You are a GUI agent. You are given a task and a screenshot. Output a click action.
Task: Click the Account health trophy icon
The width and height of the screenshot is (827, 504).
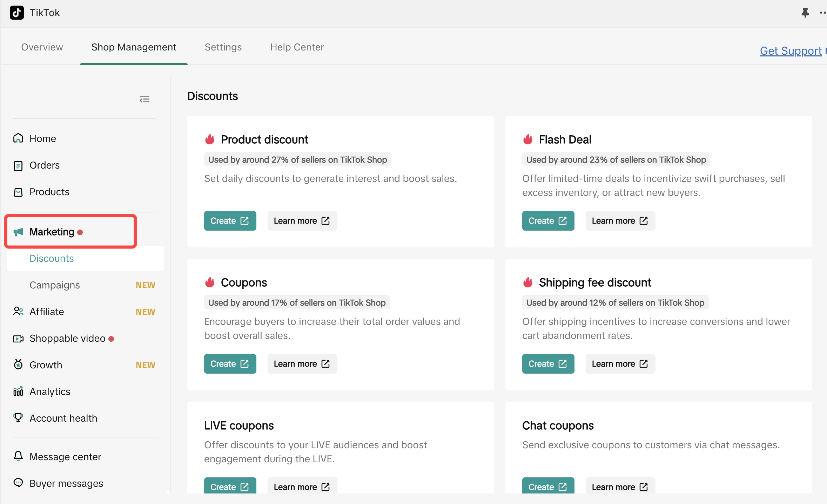point(18,417)
